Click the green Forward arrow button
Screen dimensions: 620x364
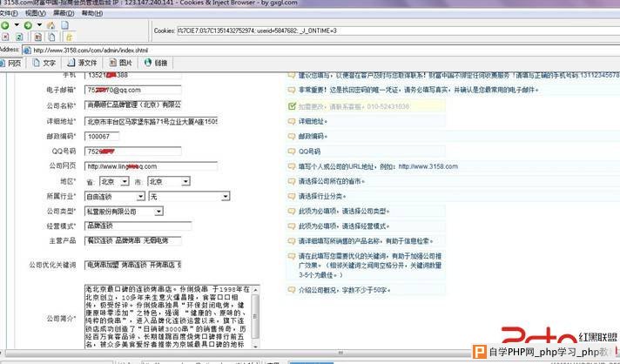pyautogui.click(x=28, y=25)
